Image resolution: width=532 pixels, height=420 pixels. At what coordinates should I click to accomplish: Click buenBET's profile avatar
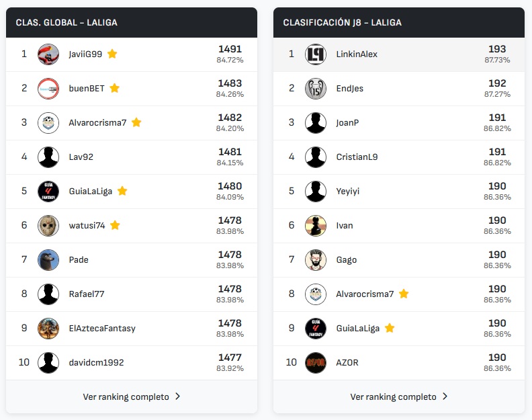48,89
